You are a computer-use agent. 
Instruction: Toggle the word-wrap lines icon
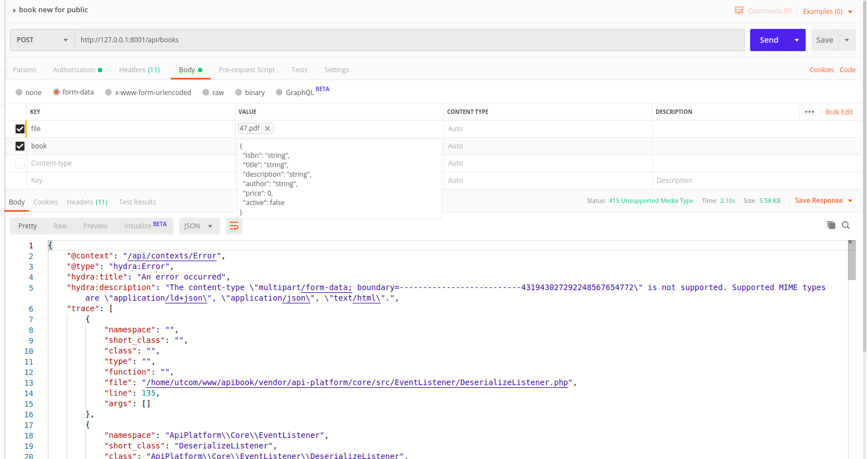click(x=234, y=226)
